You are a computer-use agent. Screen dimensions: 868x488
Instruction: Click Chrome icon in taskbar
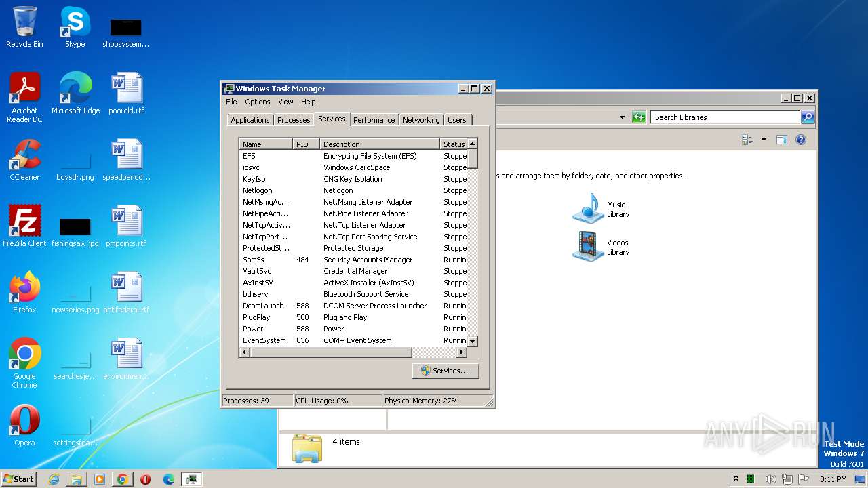coord(123,479)
